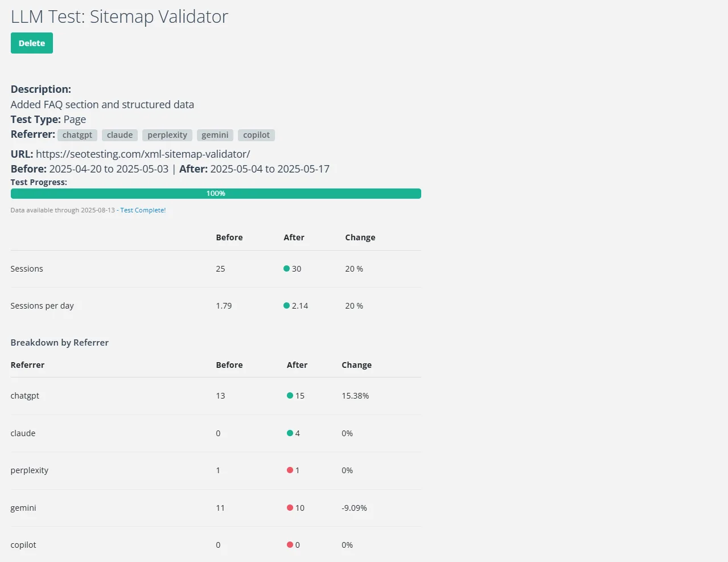Click the green Delete button
This screenshot has width=728, height=562.
coord(32,43)
